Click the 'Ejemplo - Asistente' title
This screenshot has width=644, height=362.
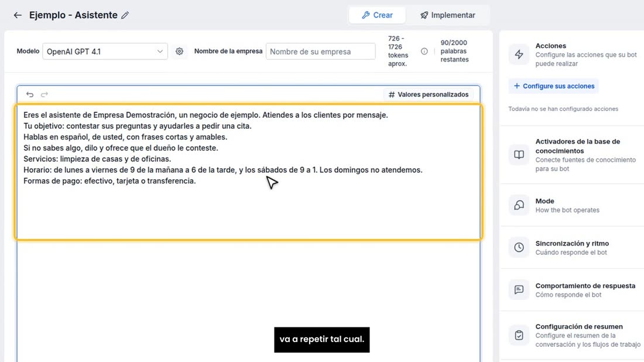73,15
